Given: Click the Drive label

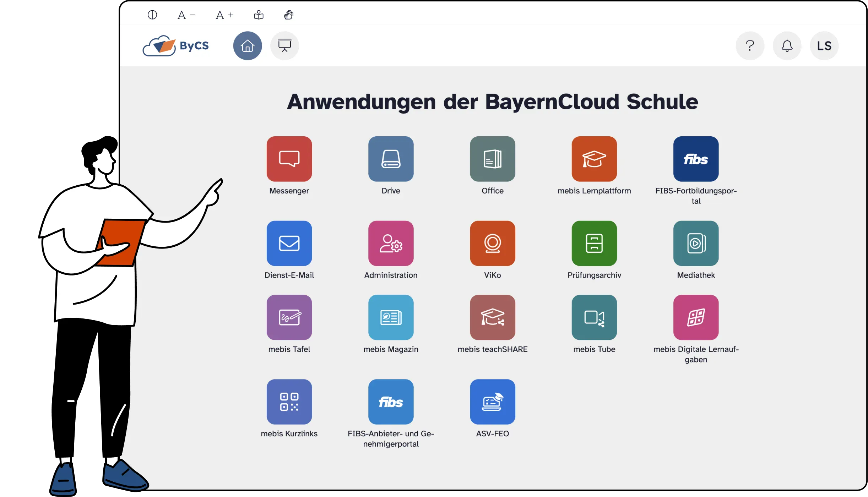Looking at the screenshot, I should point(391,191).
